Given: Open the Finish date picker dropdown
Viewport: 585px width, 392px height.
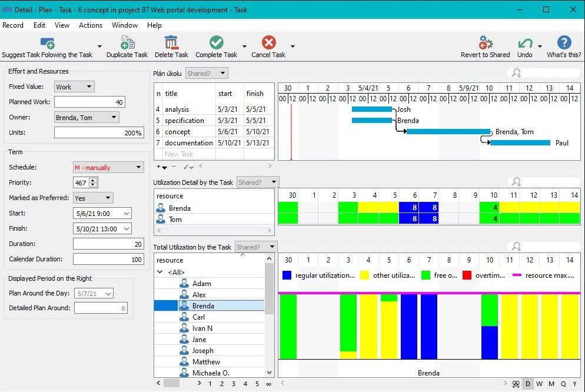Looking at the screenshot, I should point(127,228).
